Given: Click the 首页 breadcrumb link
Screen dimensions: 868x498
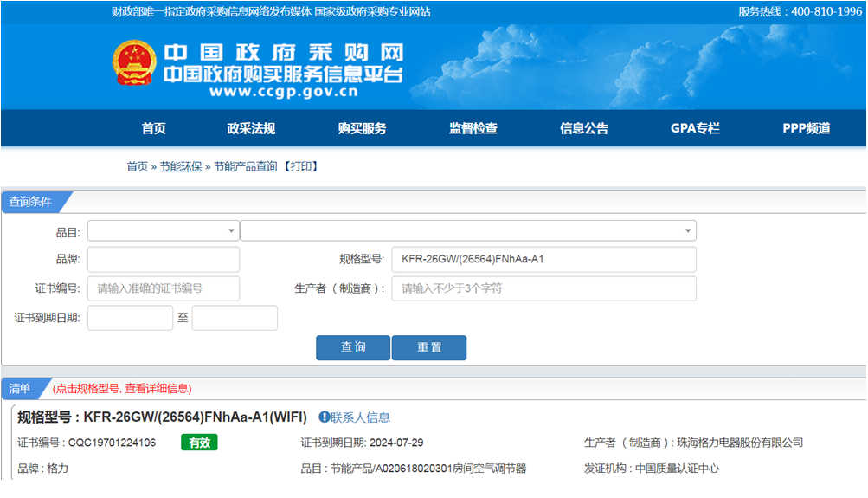Looking at the screenshot, I should tap(138, 166).
